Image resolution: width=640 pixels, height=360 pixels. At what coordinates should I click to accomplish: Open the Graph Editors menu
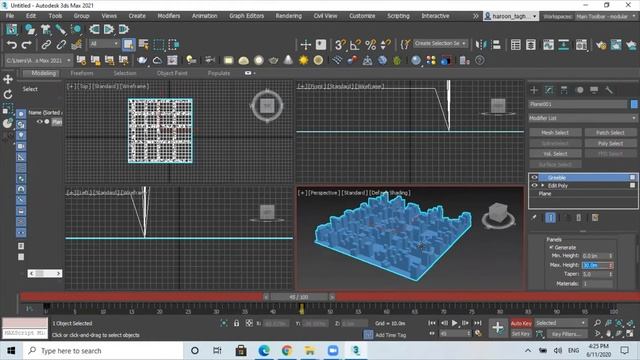(247, 16)
